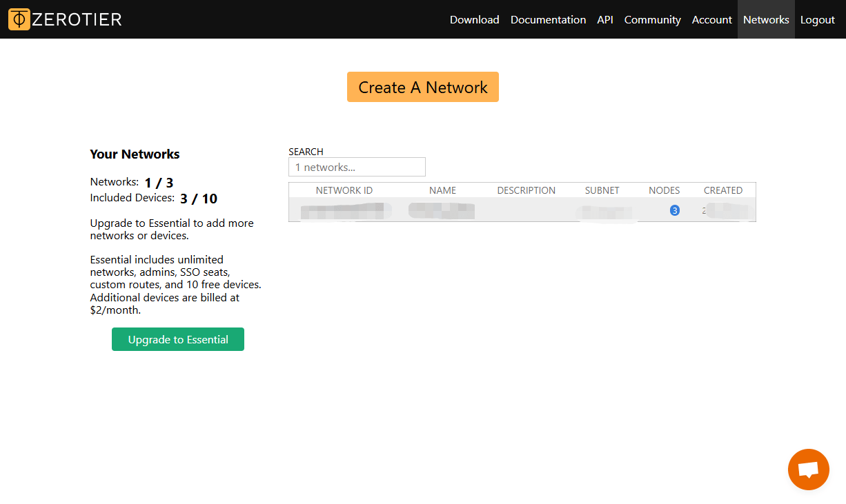Open the live chat bubble icon
This screenshot has height=504, width=846.
(x=808, y=470)
